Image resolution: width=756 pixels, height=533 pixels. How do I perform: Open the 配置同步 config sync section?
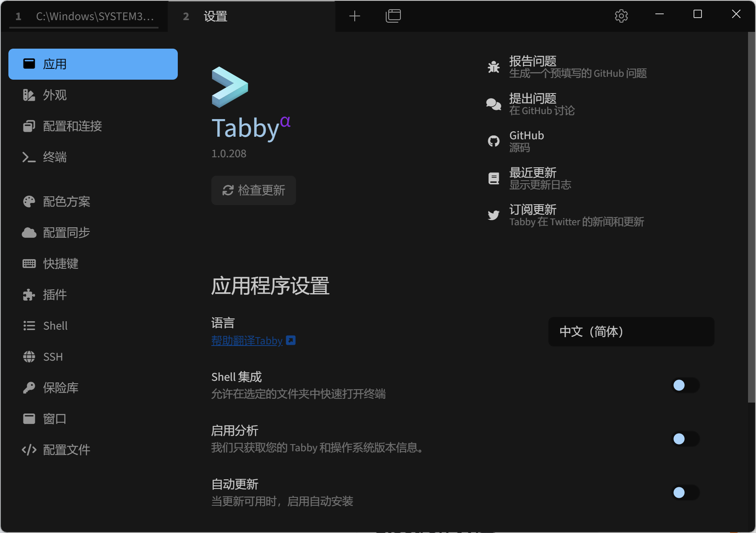65,232
